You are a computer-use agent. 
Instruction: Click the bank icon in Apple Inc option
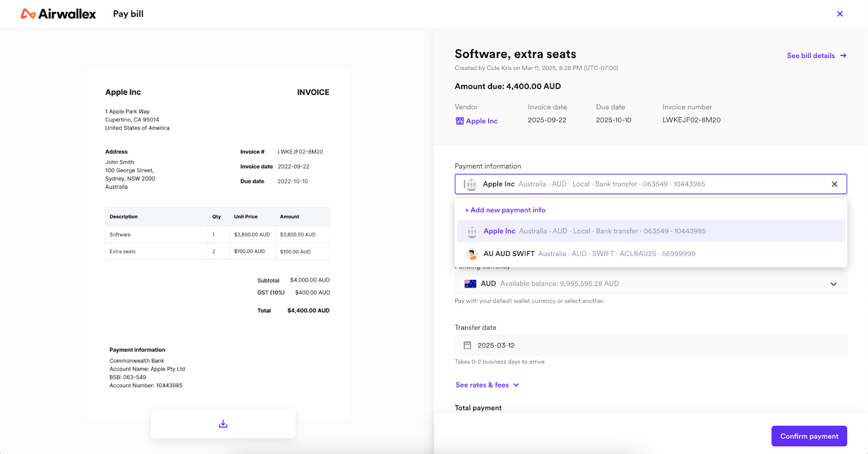pyautogui.click(x=472, y=232)
